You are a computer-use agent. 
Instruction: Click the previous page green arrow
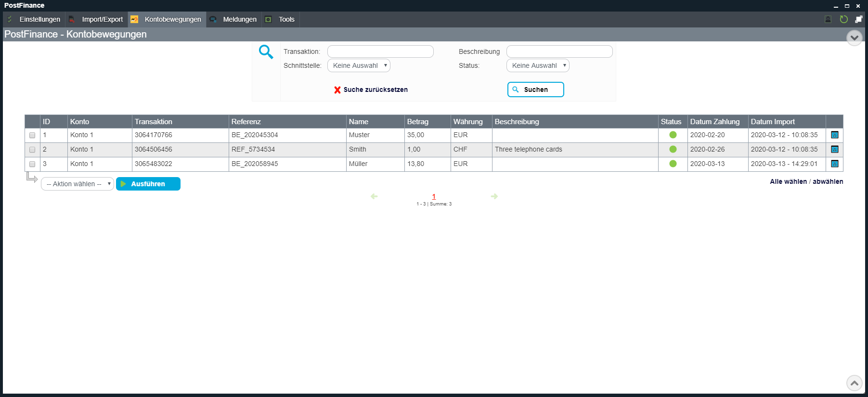pyautogui.click(x=374, y=196)
